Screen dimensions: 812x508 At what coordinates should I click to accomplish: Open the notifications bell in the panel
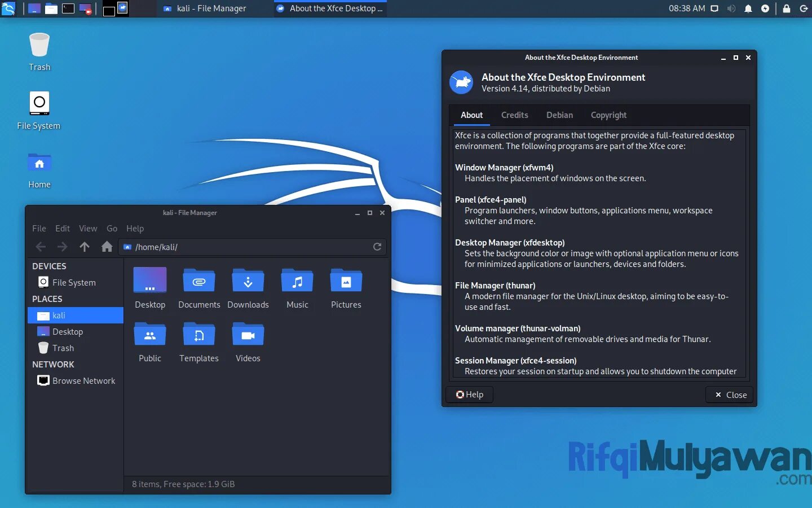pyautogui.click(x=748, y=8)
